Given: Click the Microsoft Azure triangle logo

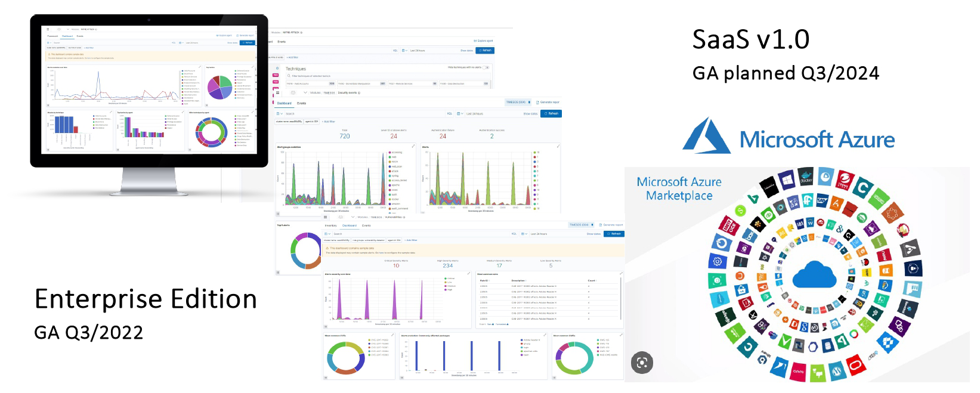Looking at the screenshot, I should [706, 136].
